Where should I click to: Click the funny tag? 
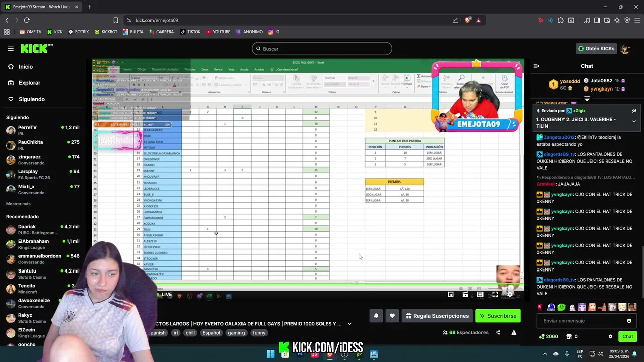pyautogui.click(x=259, y=333)
